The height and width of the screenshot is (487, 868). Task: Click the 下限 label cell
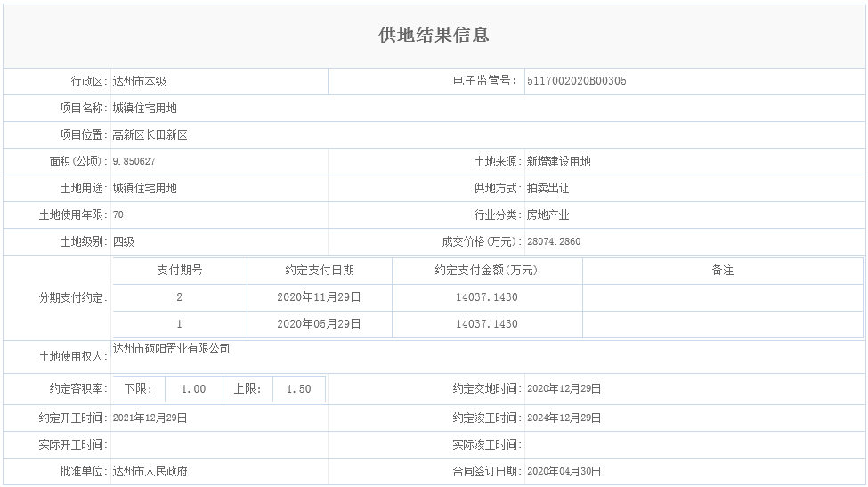click(x=138, y=389)
